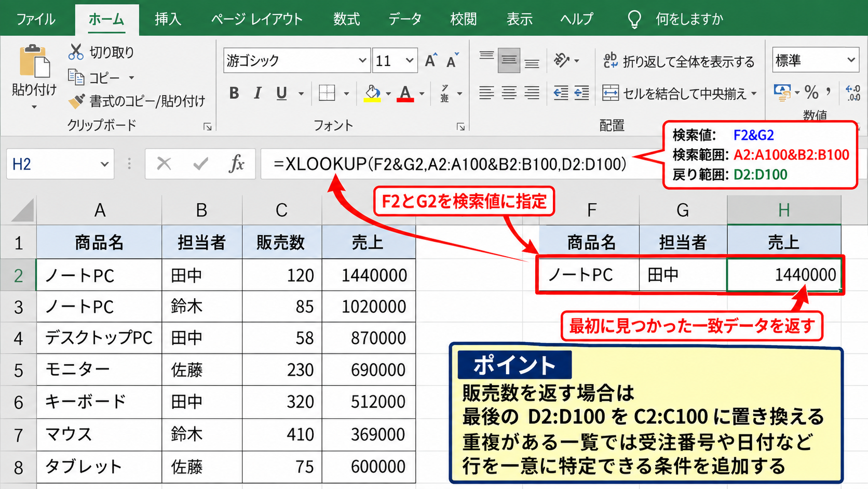Click the Copy (コピー) icon
The height and width of the screenshot is (489, 868).
pos(76,77)
